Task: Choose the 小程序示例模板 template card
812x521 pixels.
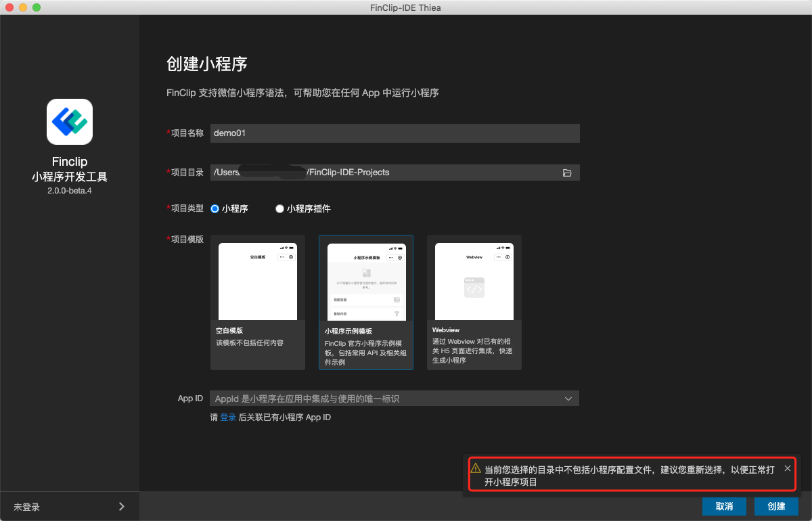Action: coord(366,302)
